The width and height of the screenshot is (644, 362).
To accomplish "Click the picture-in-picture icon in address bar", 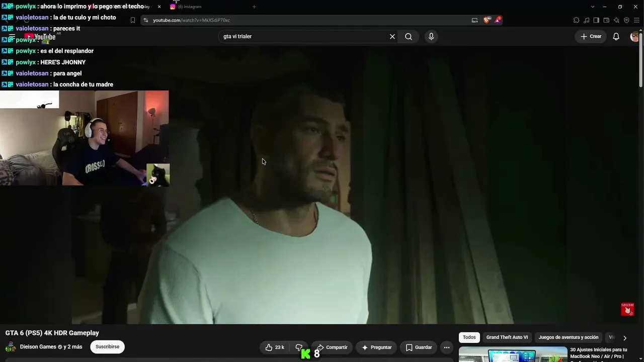I will point(474,20).
